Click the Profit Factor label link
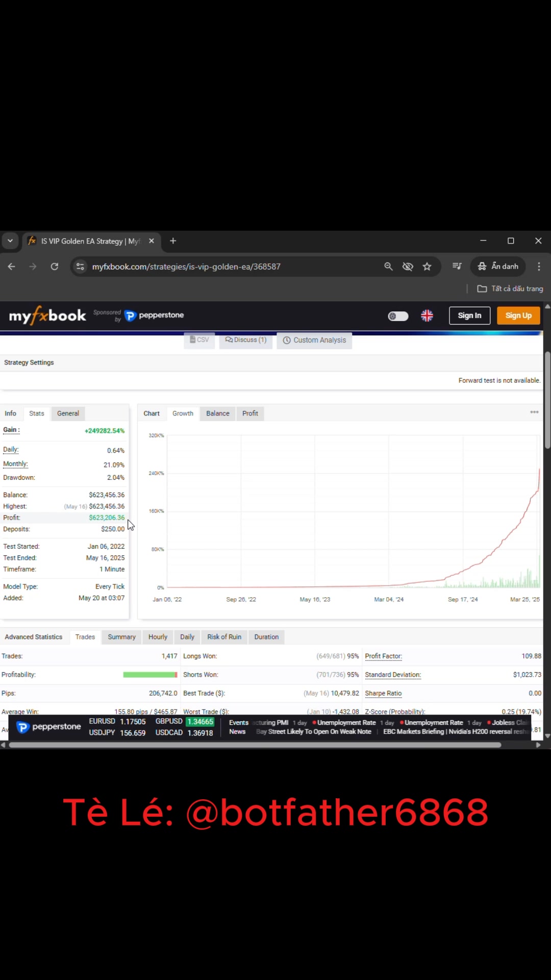The width and height of the screenshot is (551, 980). 384,656
